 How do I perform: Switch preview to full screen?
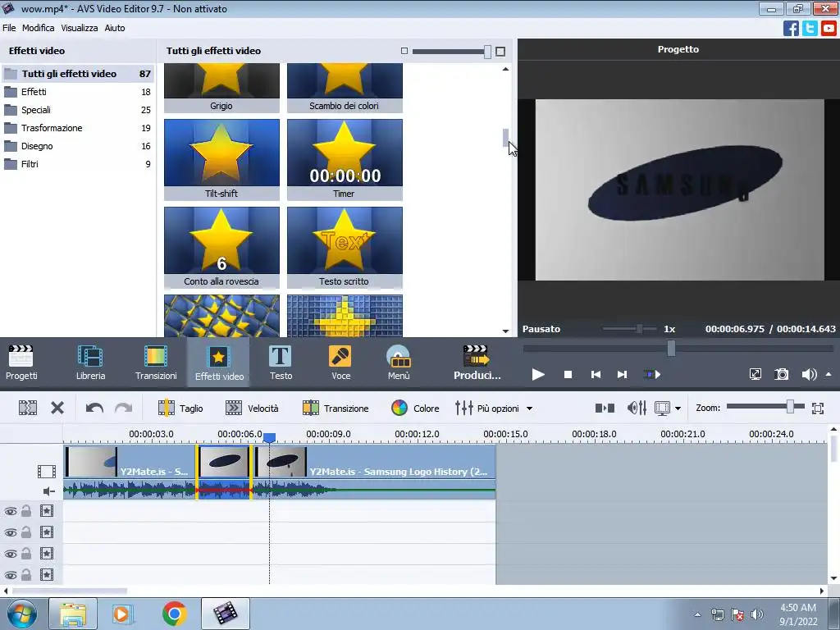(755, 374)
